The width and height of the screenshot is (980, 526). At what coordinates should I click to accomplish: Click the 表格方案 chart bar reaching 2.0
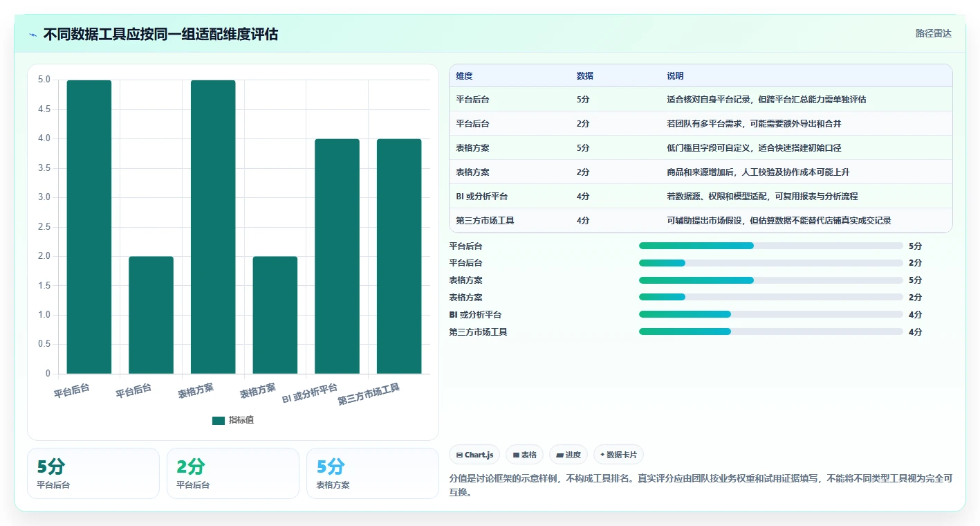coord(275,315)
